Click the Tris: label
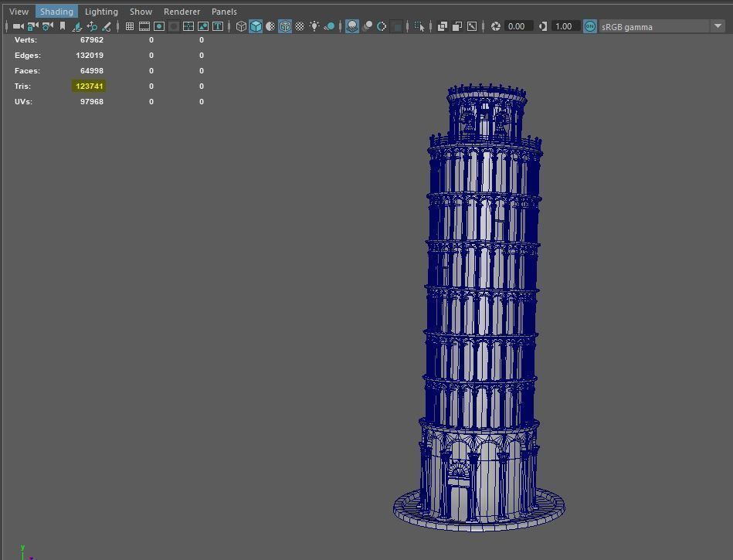 (22, 86)
